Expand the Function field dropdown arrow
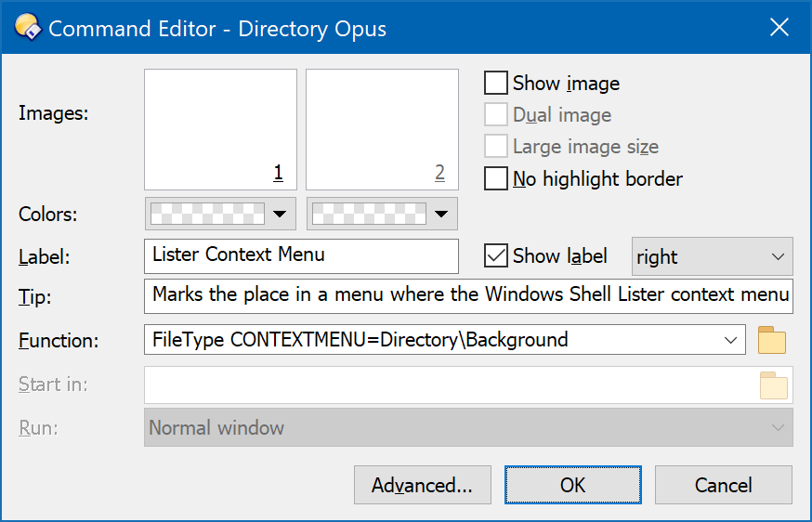The height and width of the screenshot is (522, 812). click(x=730, y=340)
